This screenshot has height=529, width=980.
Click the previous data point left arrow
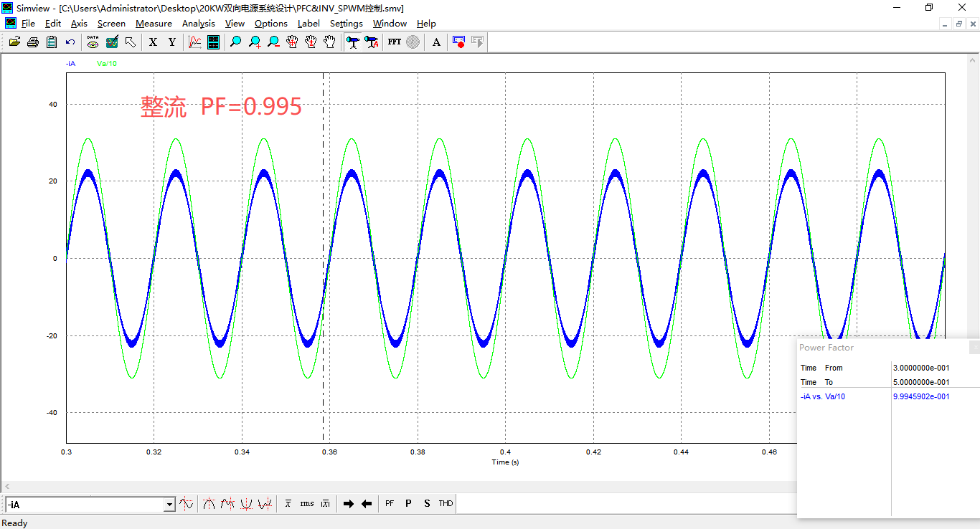pos(367,504)
